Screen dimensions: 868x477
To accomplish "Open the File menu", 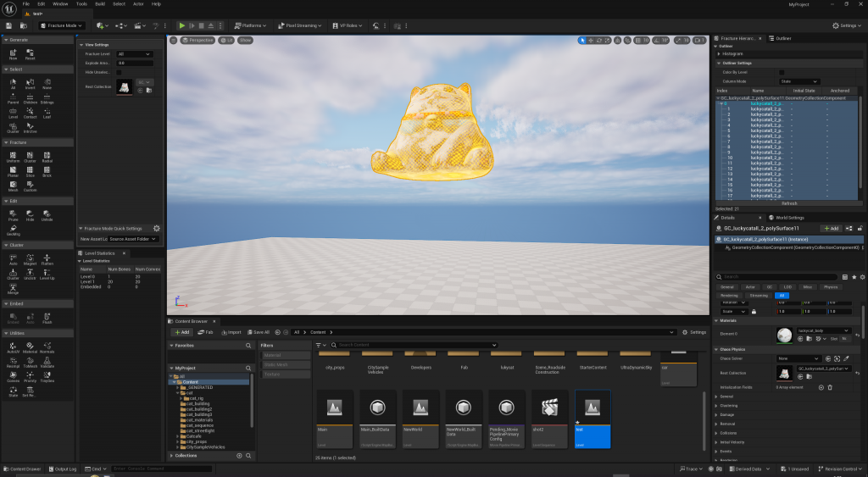I will coord(26,4).
